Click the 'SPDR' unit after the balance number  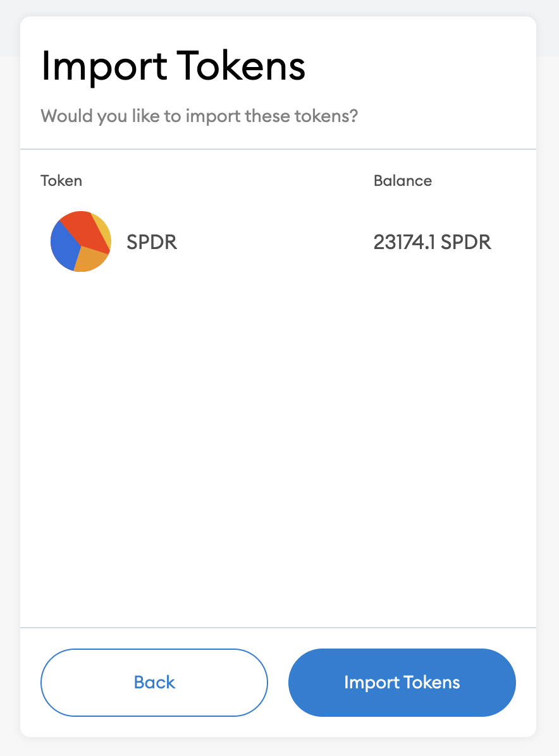pyautogui.click(x=466, y=242)
